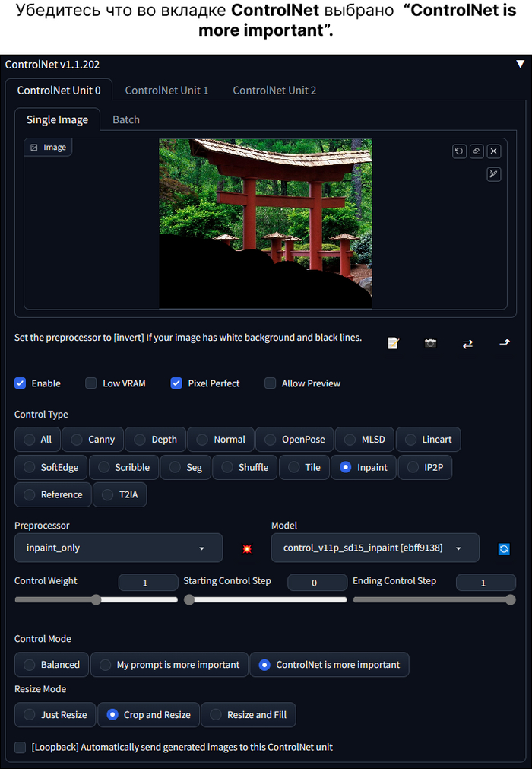Click the notepad new canvas icon
The height and width of the screenshot is (769, 532).
point(393,343)
